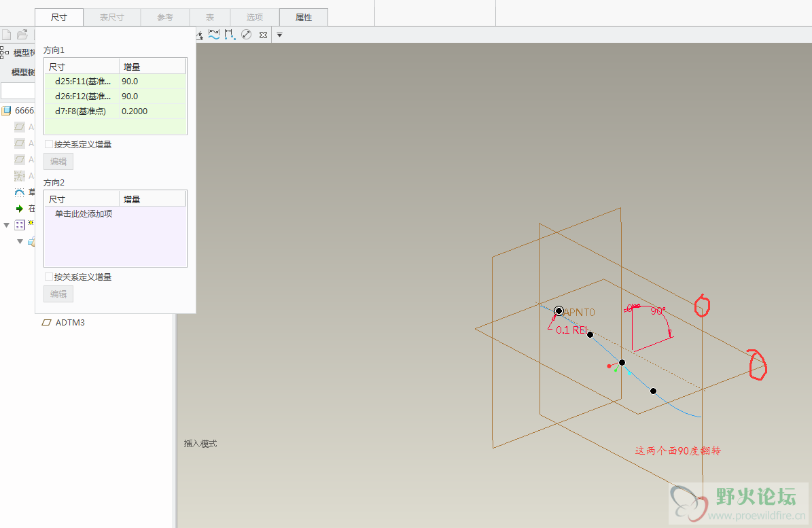Toggle the wavy spline dimension display icon
This screenshot has width=812, height=528.
[x=214, y=35]
